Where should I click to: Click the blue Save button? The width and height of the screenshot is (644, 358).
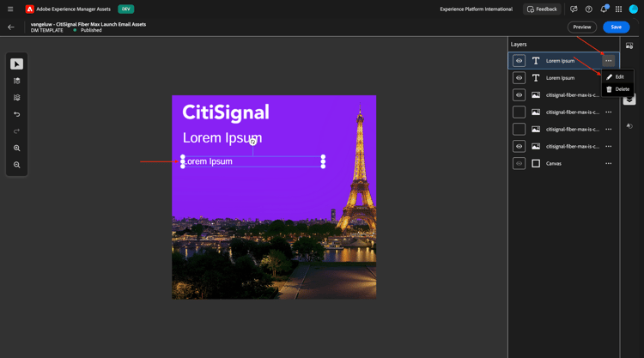point(616,27)
